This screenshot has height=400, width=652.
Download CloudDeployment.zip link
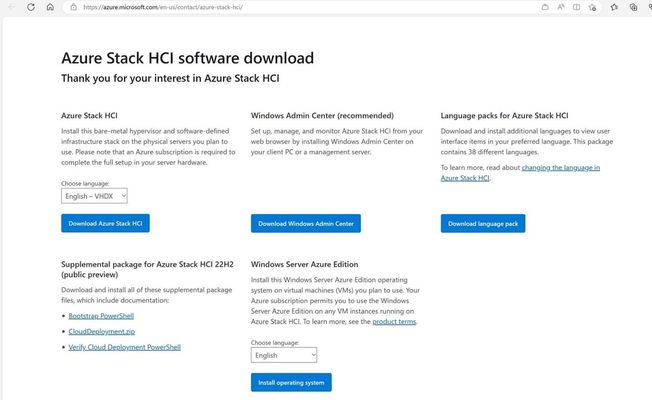(101, 331)
